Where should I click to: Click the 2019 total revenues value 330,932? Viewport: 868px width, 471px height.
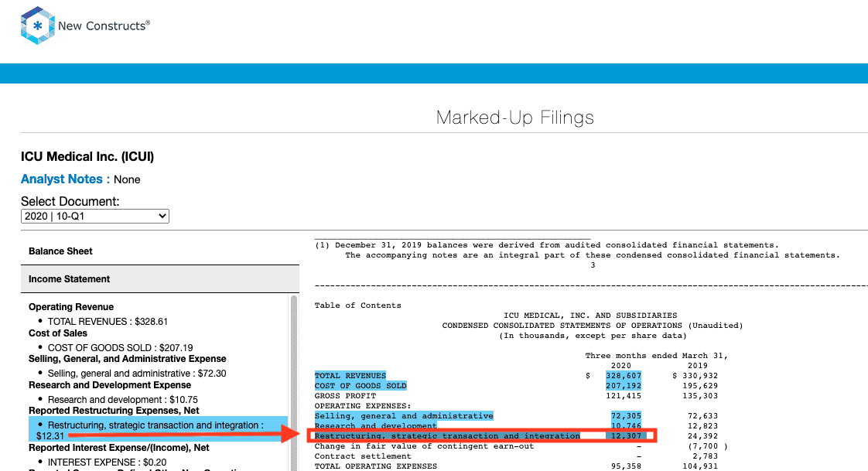coord(699,375)
